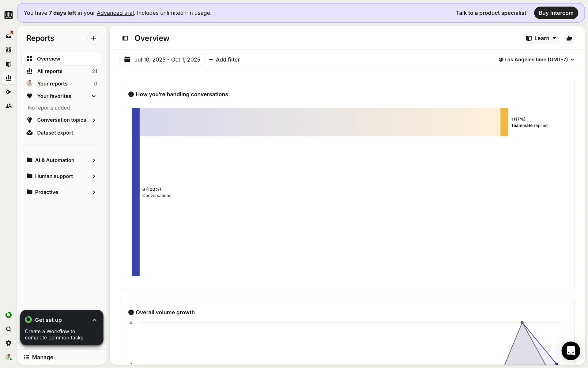Image resolution: width=588 pixels, height=368 pixels.
Task: Click the Buy Intercom button
Action: coord(556,13)
